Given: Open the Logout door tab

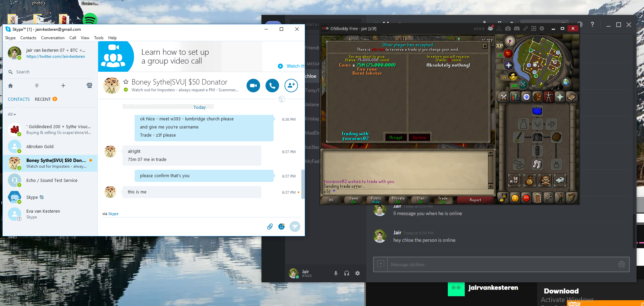Looking at the screenshot, I should [x=537, y=198].
